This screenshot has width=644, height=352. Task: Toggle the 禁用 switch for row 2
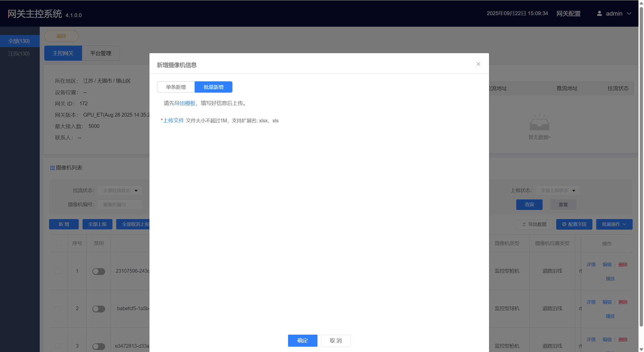tap(99, 309)
